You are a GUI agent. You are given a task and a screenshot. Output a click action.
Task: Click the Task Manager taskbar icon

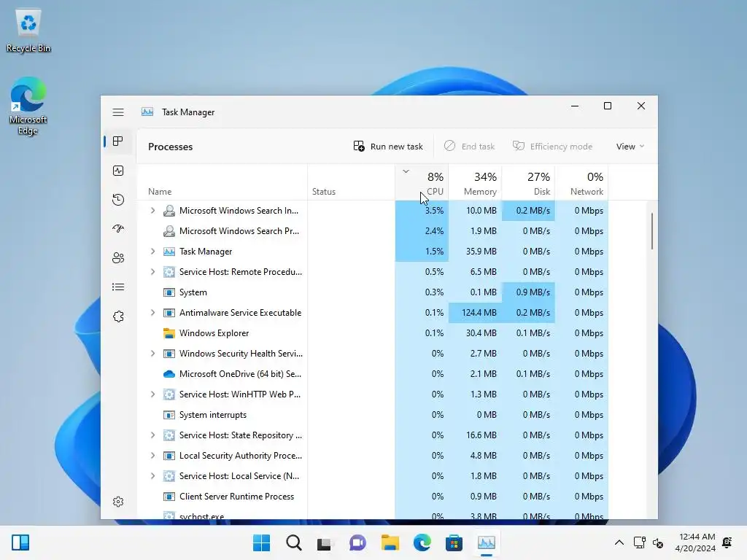pyautogui.click(x=487, y=542)
